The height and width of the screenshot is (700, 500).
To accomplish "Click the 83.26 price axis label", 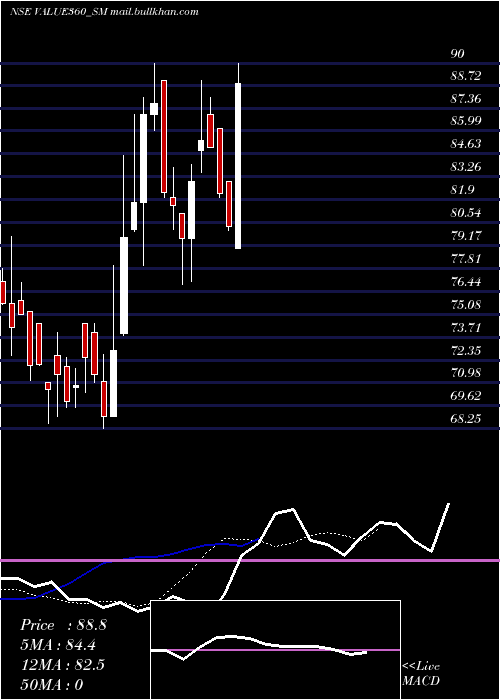I will [x=466, y=167].
